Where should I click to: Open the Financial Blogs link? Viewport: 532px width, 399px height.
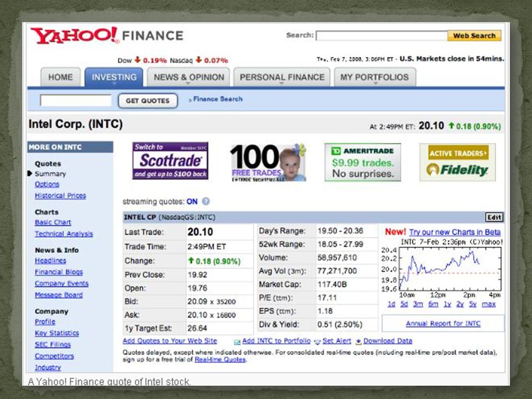click(59, 272)
